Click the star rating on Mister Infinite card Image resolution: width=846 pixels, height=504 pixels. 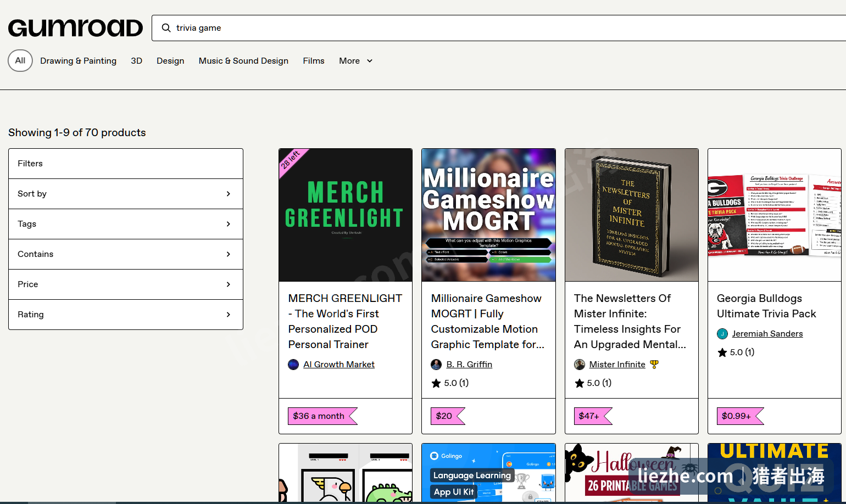(x=593, y=383)
